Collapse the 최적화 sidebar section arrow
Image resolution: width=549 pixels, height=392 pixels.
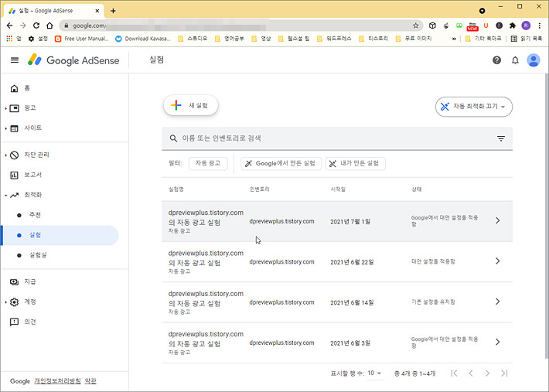pos(6,196)
